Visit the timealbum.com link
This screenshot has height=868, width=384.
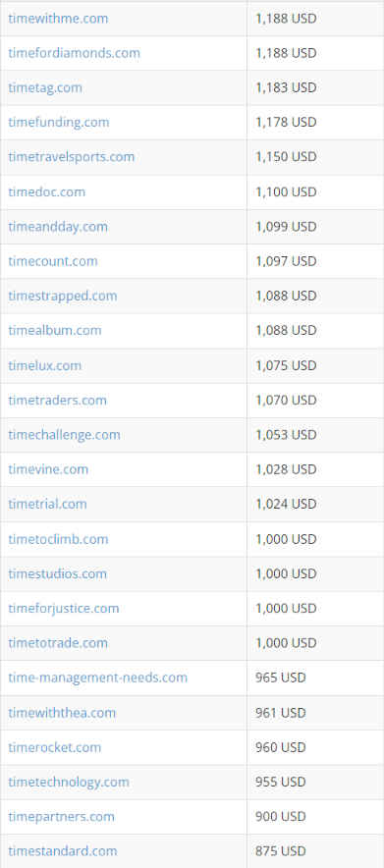pyautogui.click(x=55, y=331)
